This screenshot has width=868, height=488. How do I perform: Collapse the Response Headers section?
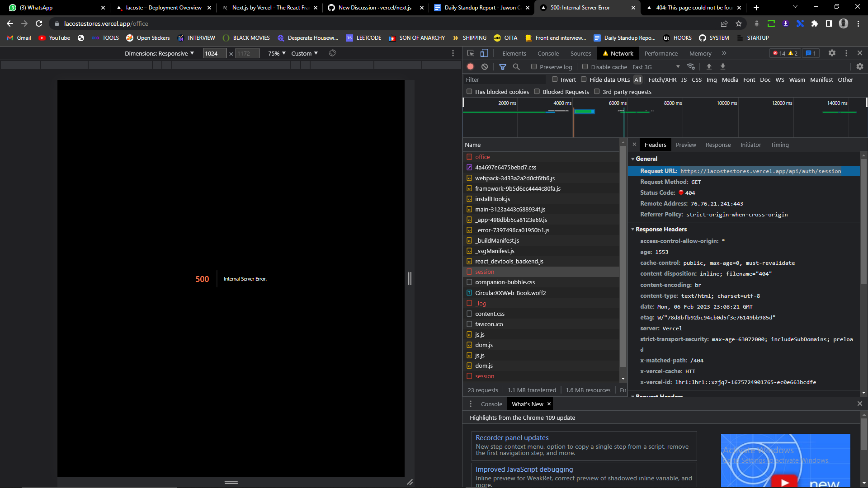(632, 229)
